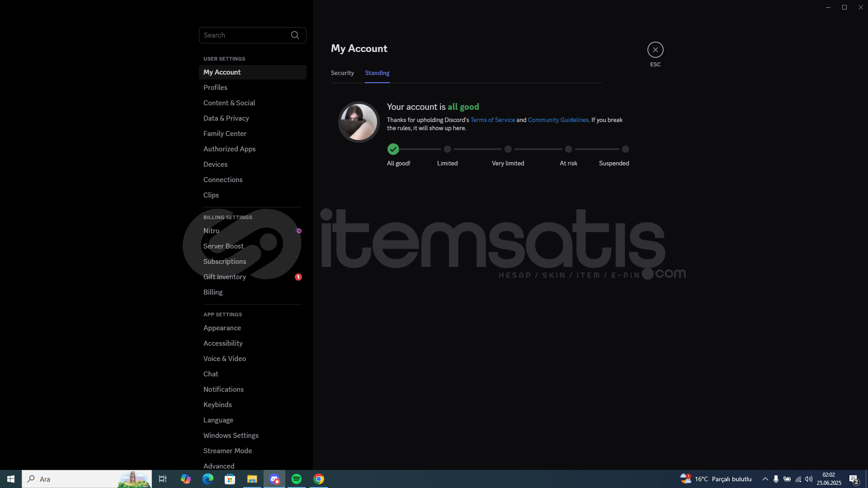The width and height of the screenshot is (868, 488).
Task: Click the battery tray icon
Action: coord(787,479)
